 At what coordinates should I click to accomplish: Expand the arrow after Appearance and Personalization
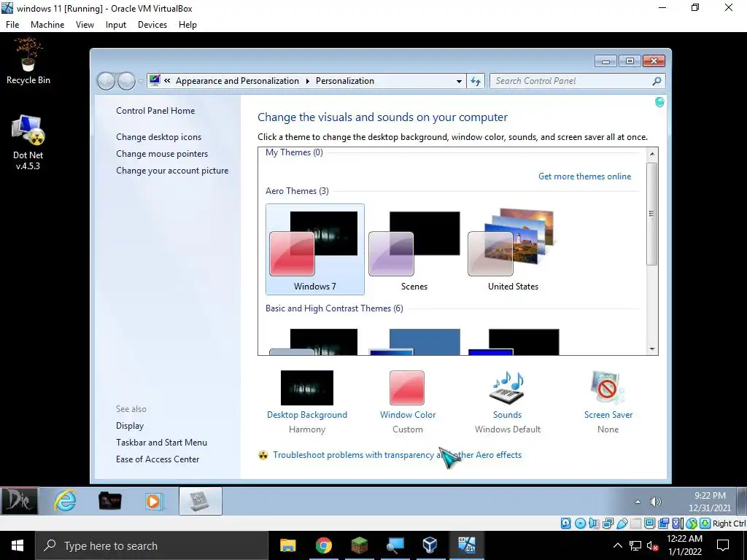click(307, 81)
